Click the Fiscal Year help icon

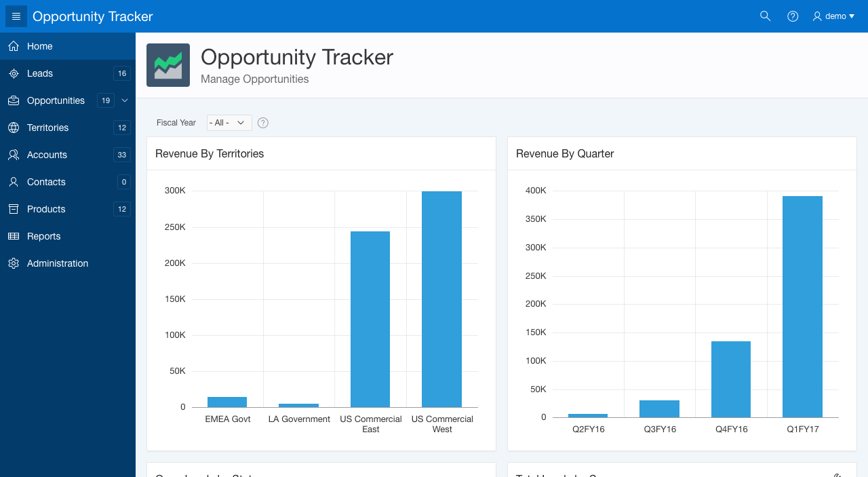tap(263, 123)
